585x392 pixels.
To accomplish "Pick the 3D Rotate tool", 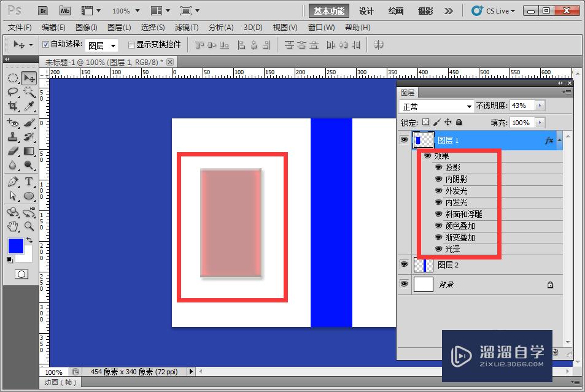I will pyautogui.click(x=13, y=212).
